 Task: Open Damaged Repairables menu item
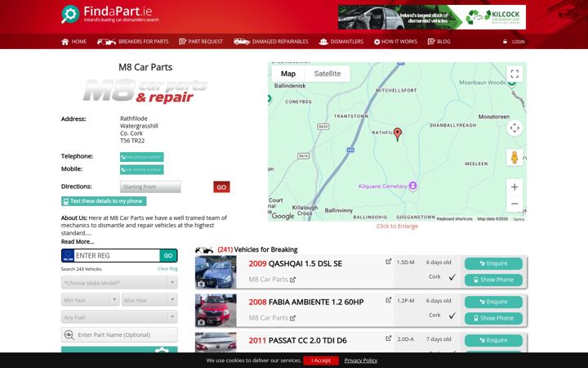point(271,42)
